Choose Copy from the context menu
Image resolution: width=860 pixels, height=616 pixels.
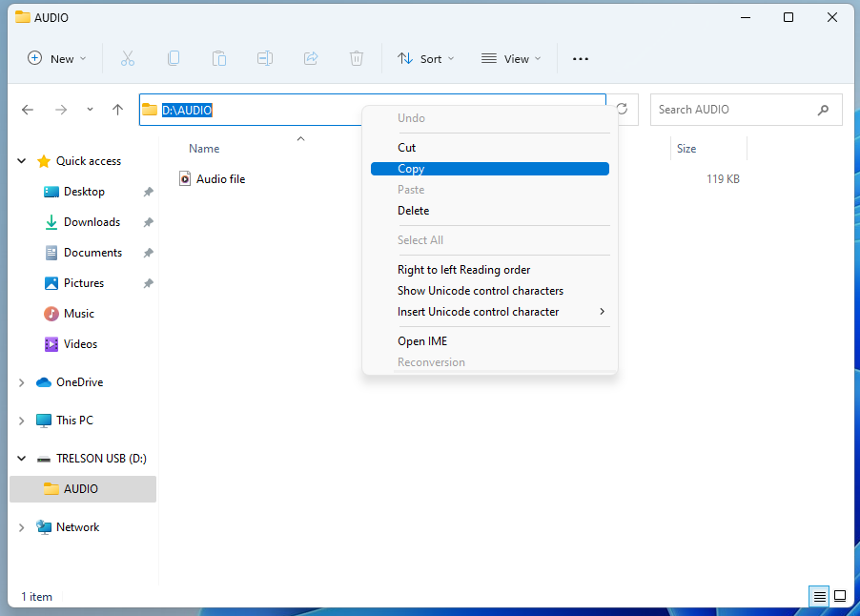point(490,169)
